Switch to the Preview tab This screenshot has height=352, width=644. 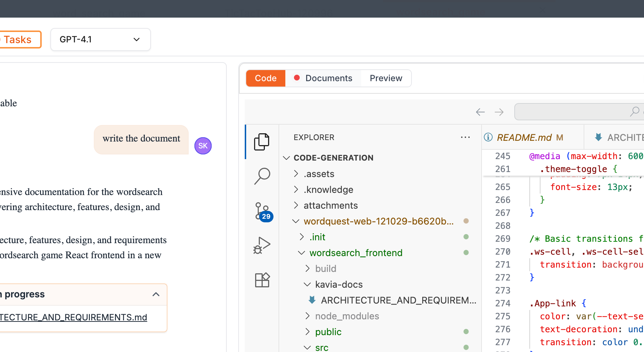tap(386, 78)
